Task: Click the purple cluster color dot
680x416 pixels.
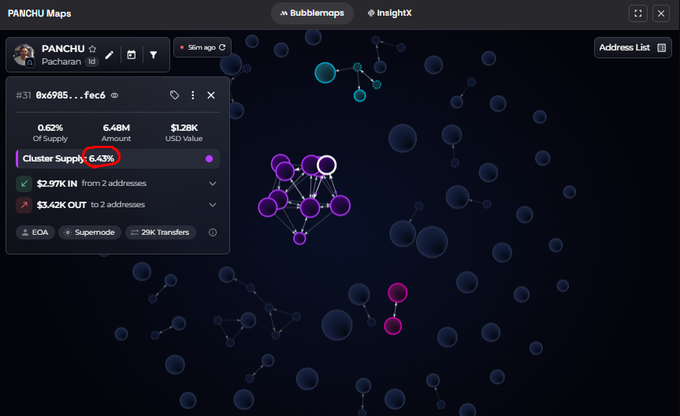Action: point(209,159)
